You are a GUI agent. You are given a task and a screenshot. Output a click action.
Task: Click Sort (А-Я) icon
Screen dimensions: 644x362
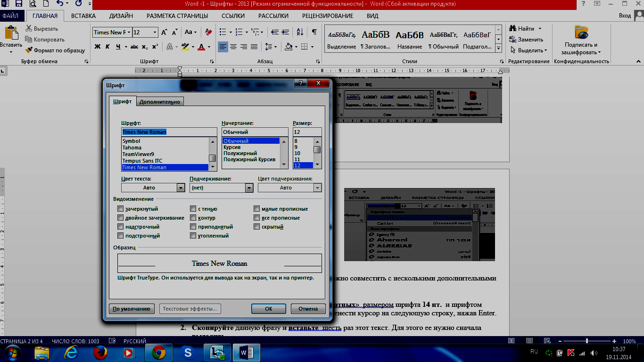pos(300,32)
